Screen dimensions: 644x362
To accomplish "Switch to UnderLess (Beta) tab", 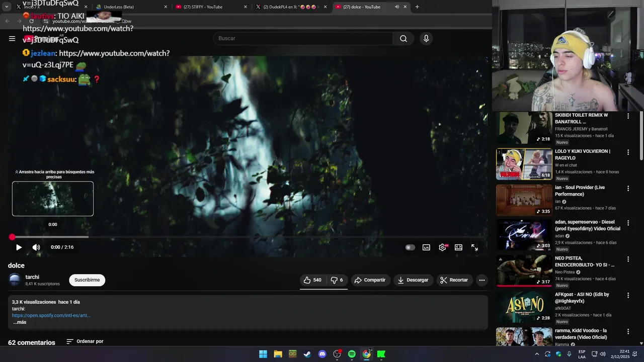I will (x=131, y=7).
